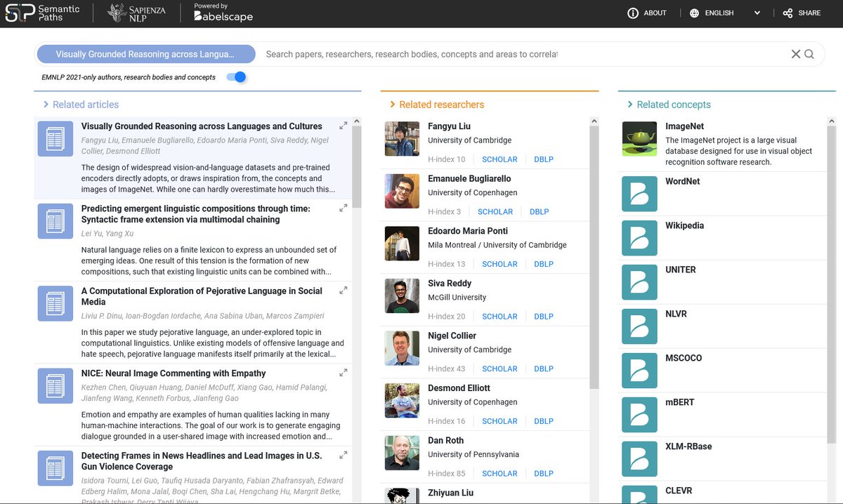Open the Babelscape logo link
The width and height of the screenshot is (843, 504).
click(223, 13)
